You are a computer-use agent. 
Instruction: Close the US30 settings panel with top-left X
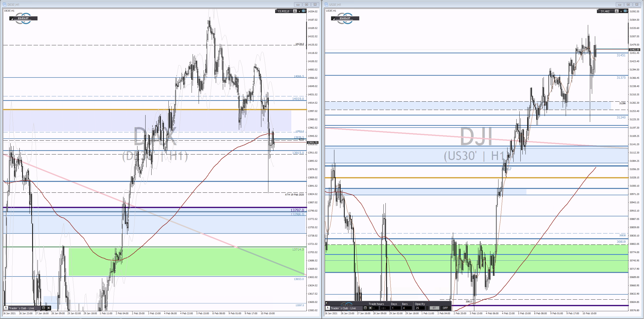point(327,303)
